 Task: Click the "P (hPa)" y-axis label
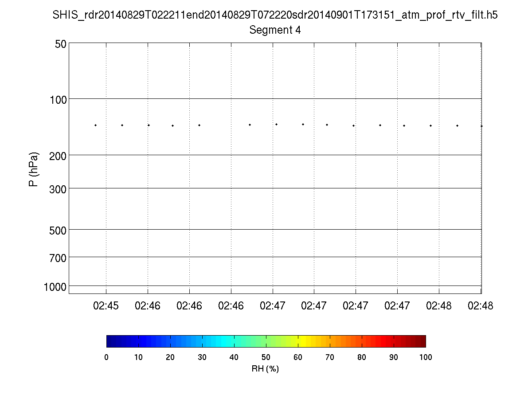coord(34,169)
